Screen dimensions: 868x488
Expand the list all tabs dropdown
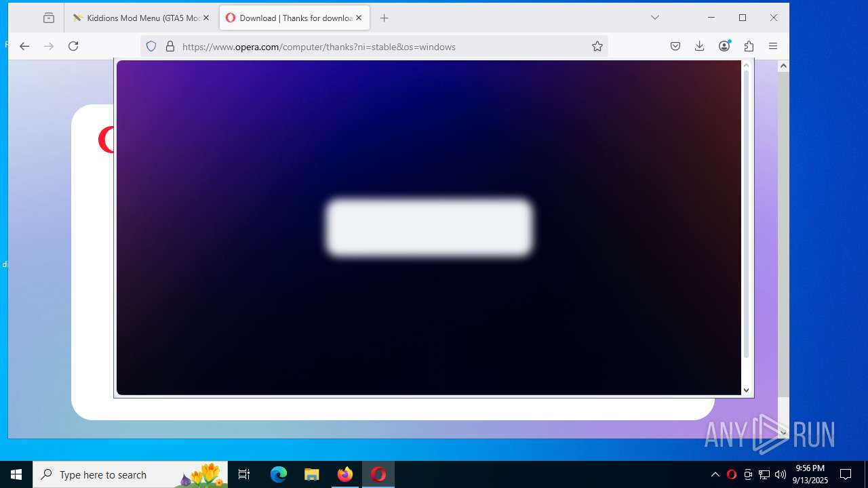[655, 18]
